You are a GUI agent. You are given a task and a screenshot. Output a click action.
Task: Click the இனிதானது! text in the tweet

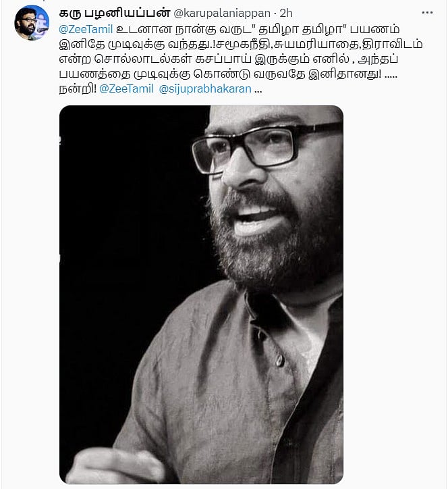click(345, 74)
